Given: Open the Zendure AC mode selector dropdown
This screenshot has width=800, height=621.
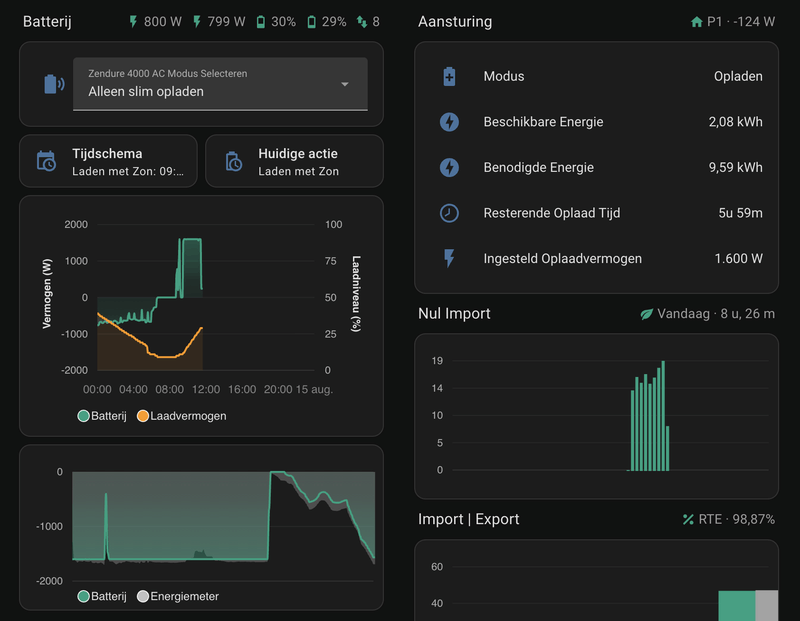Looking at the screenshot, I should (x=220, y=84).
